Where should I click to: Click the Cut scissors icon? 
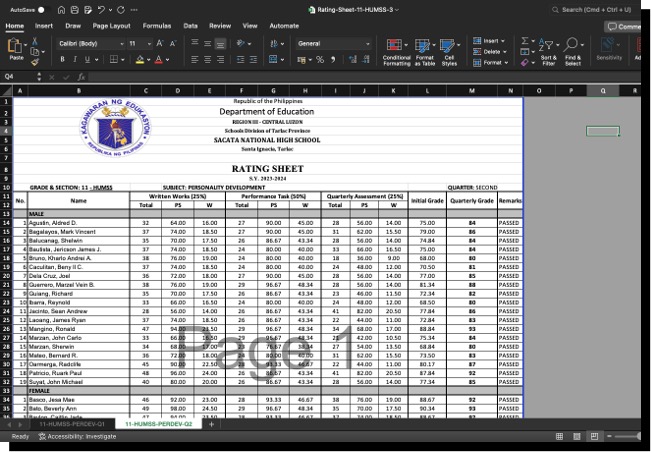34,41
